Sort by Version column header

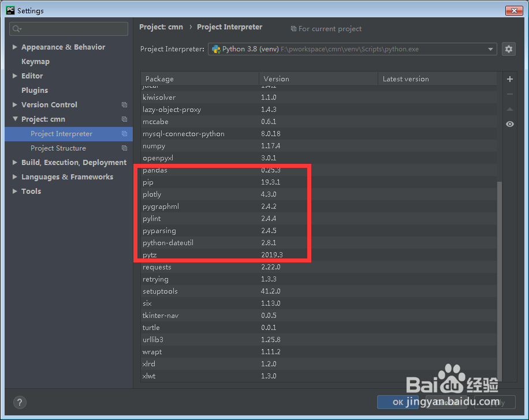pos(318,79)
